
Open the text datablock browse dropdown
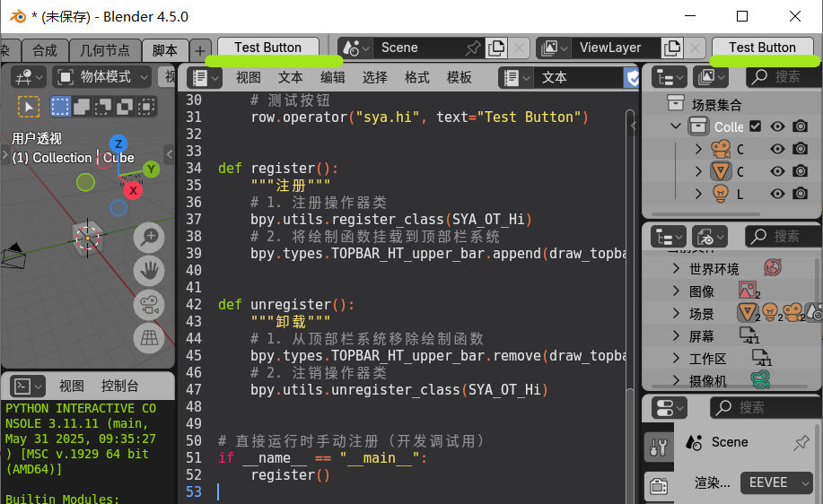pos(516,78)
